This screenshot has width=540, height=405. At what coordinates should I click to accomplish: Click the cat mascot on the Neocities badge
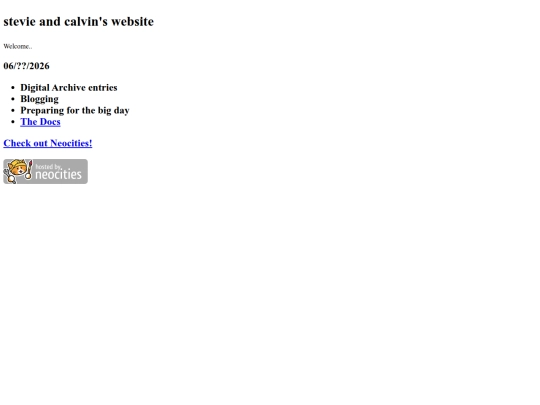pos(18,171)
